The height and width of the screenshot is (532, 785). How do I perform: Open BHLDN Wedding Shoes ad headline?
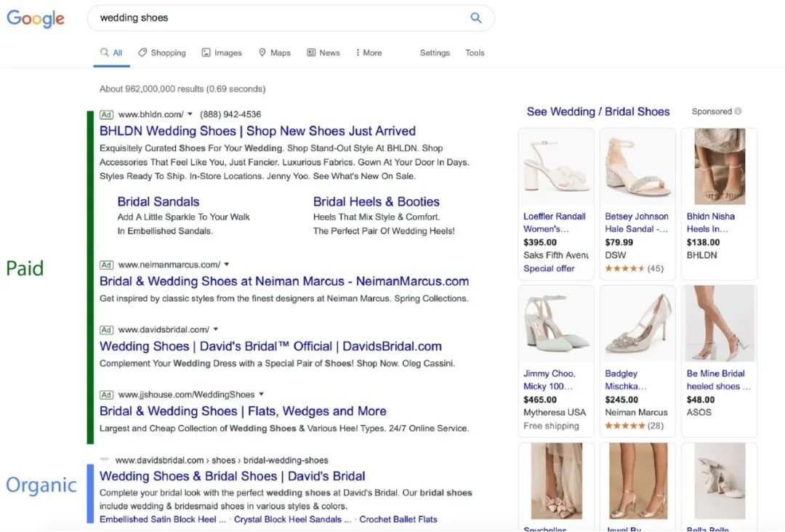pos(257,131)
